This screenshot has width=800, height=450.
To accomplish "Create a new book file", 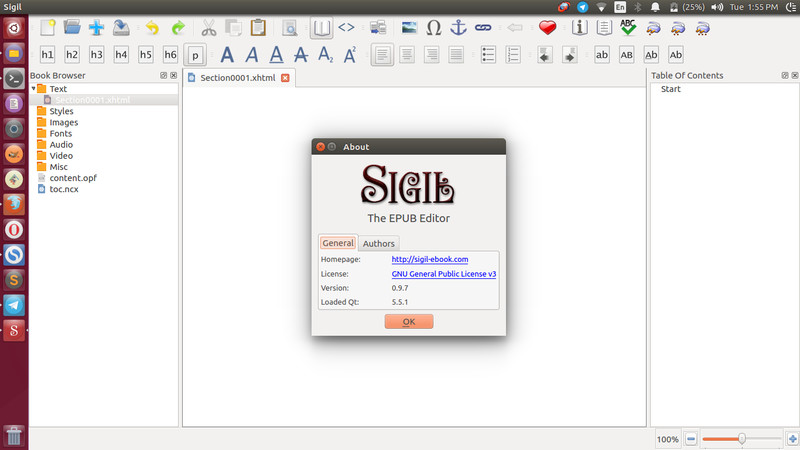I will point(47,28).
